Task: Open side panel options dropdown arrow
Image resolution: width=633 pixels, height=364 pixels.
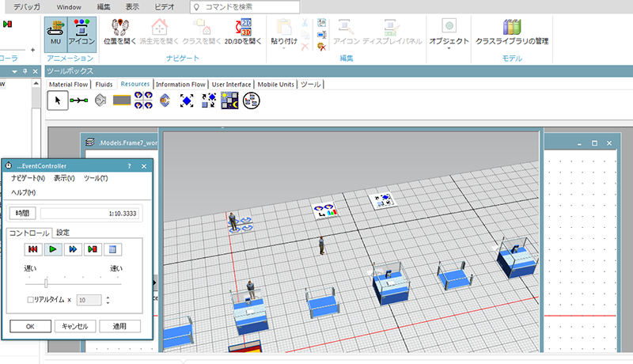Action: [x=14, y=71]
